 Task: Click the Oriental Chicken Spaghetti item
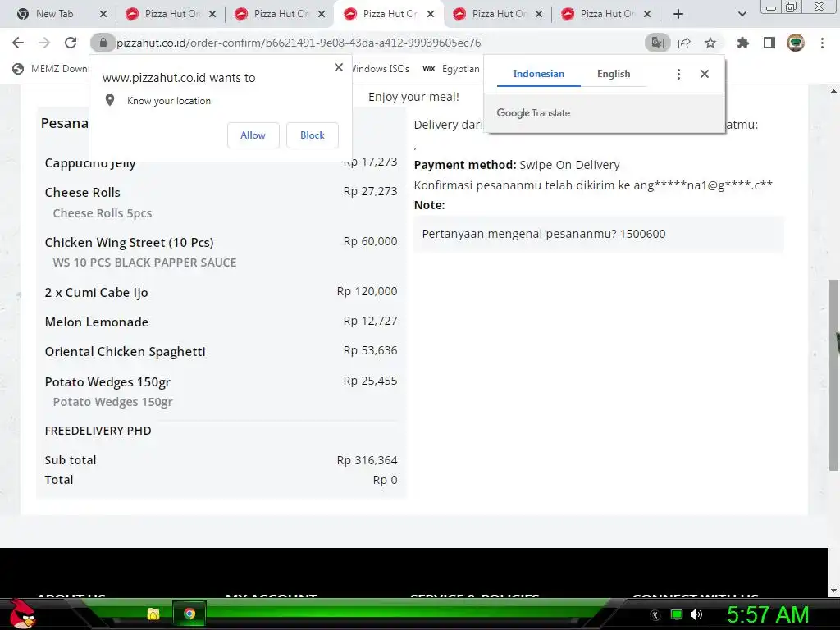point(125,351)
